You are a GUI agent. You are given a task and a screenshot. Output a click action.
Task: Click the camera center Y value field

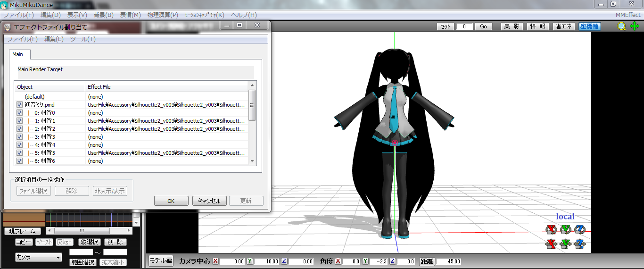pos(267,261)
